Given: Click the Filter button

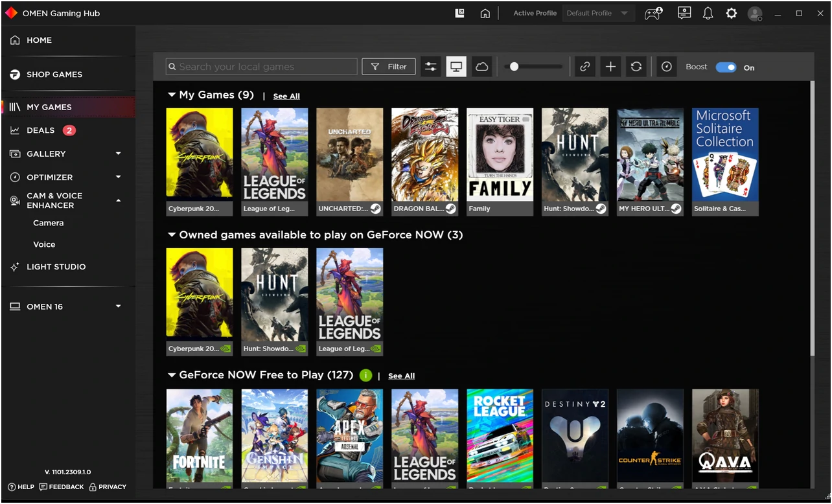Looking at the screenshot, I should tap(389, 67).
